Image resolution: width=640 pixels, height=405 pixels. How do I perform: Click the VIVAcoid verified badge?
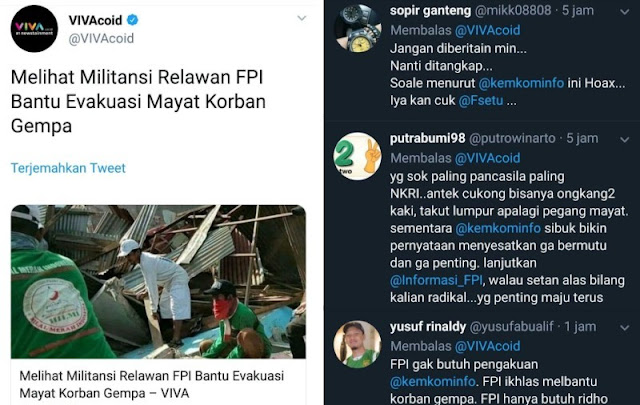(x=132, y=20)
